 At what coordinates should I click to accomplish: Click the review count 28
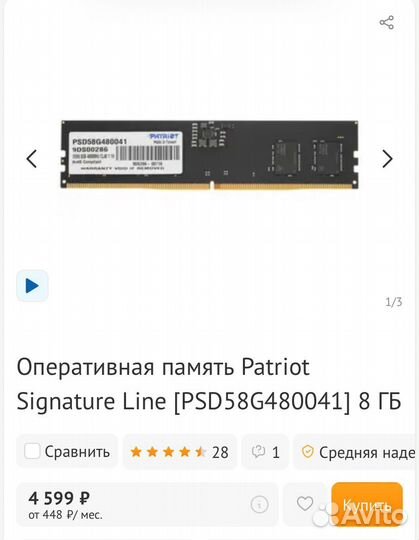(220, 452)
